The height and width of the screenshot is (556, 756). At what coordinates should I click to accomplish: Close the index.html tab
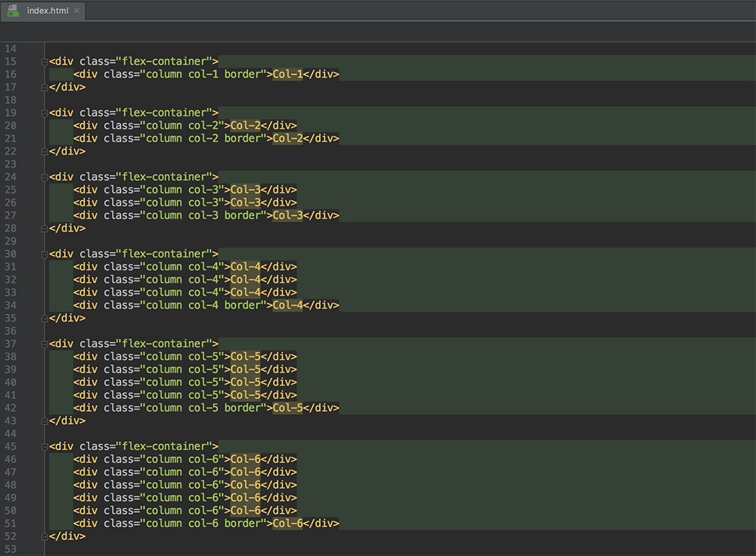[76, 11]
